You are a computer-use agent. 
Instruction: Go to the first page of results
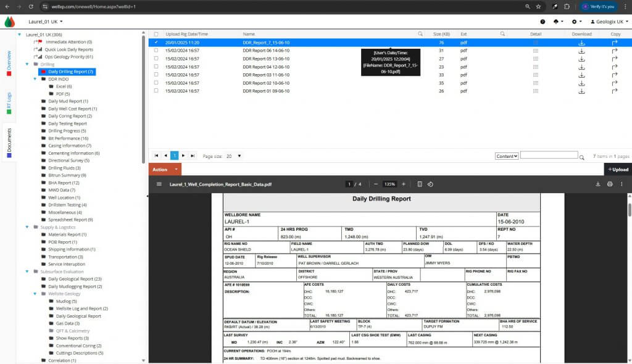point(156,155)
